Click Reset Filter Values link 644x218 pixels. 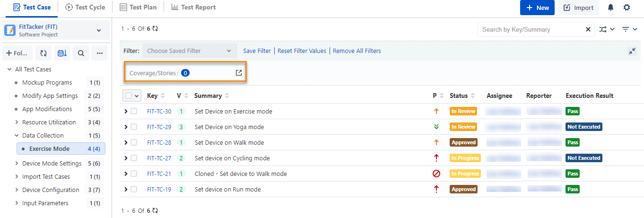[302, 51]
